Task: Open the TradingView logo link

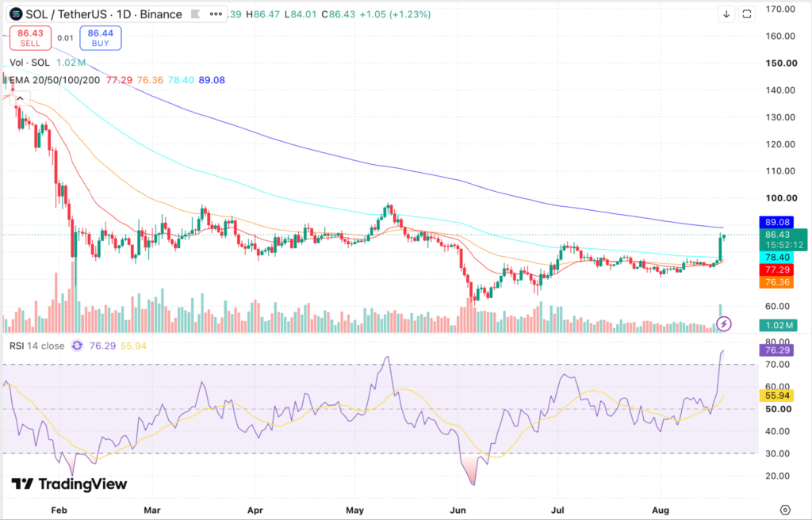Action: point(70,484)
